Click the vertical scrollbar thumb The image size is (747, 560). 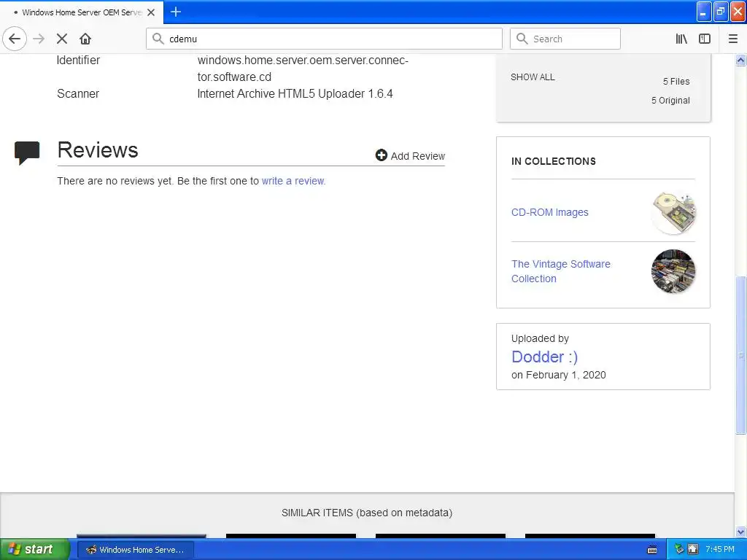pos(740,355)
